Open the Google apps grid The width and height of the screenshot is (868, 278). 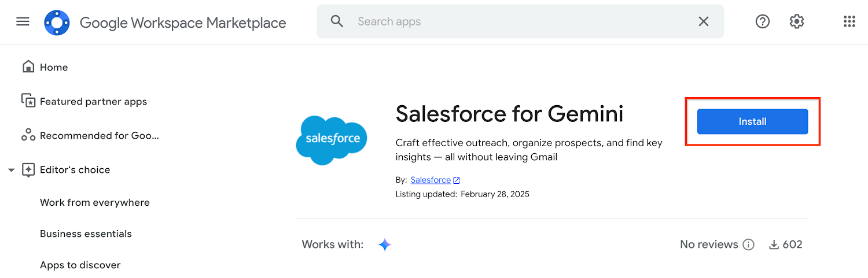(849, 21)
